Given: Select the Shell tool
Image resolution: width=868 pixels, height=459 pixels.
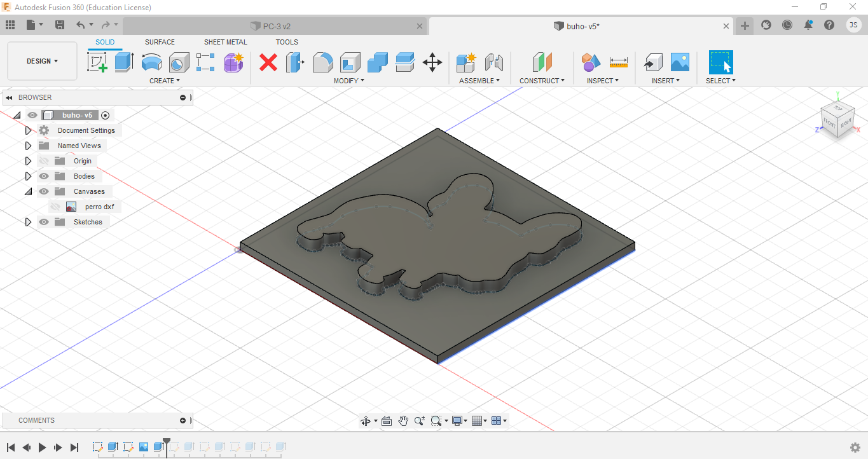Looking at the screenshot, I should pyautogui.click(x=350, y=62).
